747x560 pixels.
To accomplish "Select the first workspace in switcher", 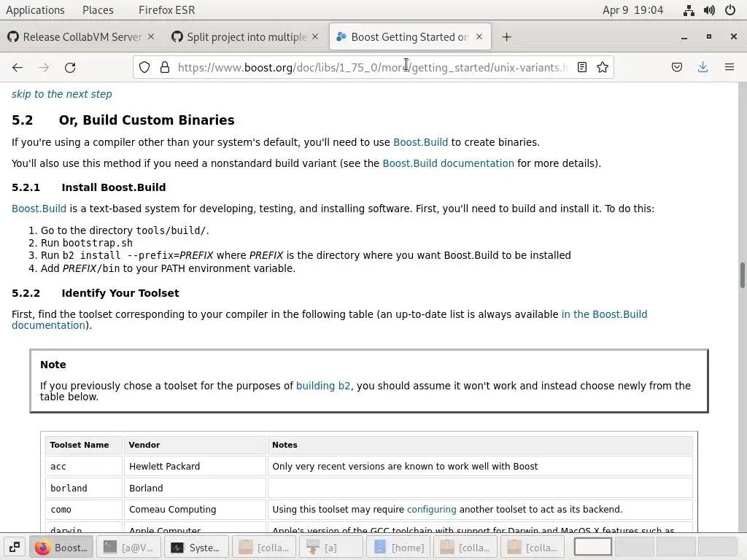I will (592, 547).
